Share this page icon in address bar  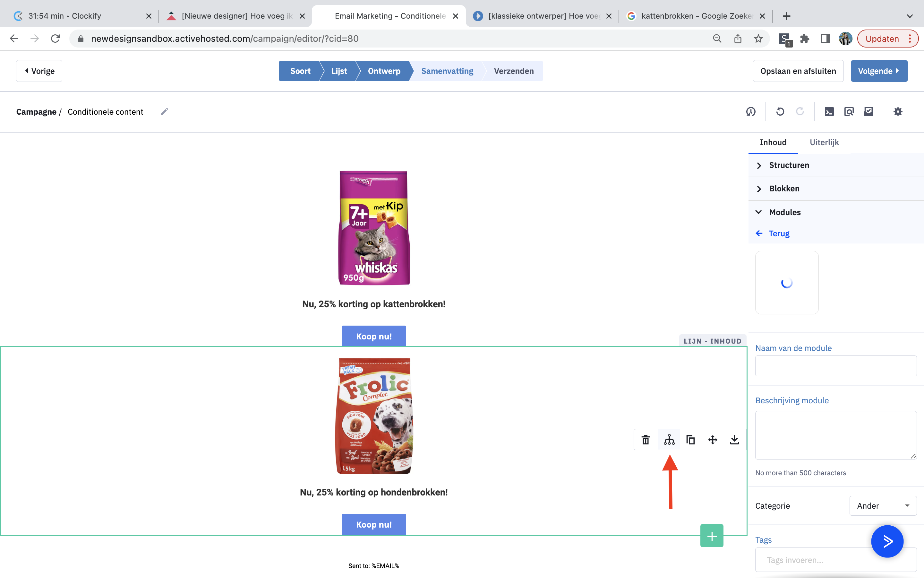(x=738, y=39)
